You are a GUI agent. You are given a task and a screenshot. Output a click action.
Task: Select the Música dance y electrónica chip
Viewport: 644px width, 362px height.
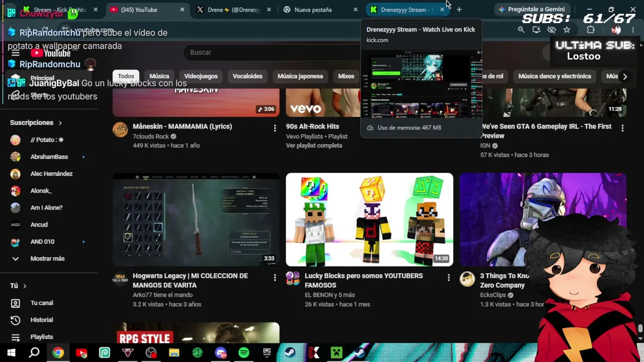(x=554, y=76)
